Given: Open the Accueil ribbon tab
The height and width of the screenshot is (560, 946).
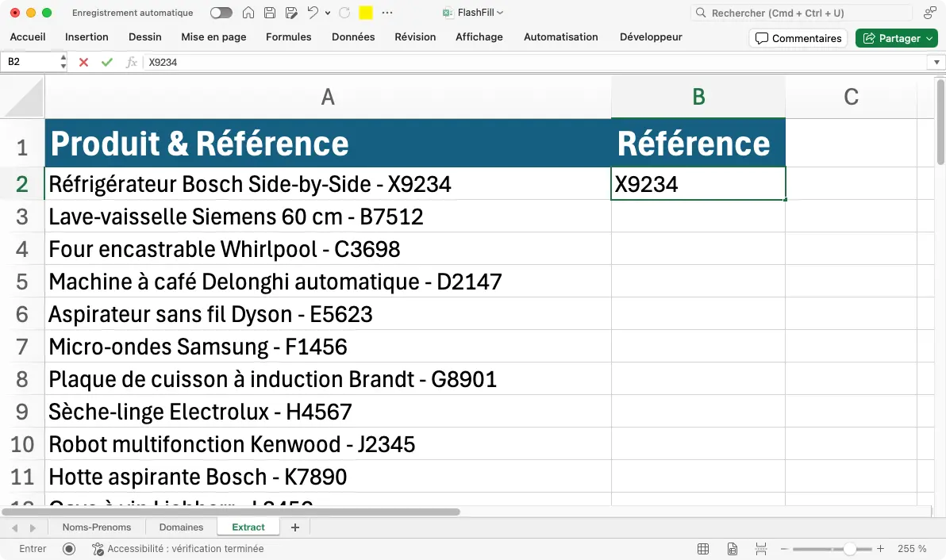Looking at the screenshot, I should 28,36.
